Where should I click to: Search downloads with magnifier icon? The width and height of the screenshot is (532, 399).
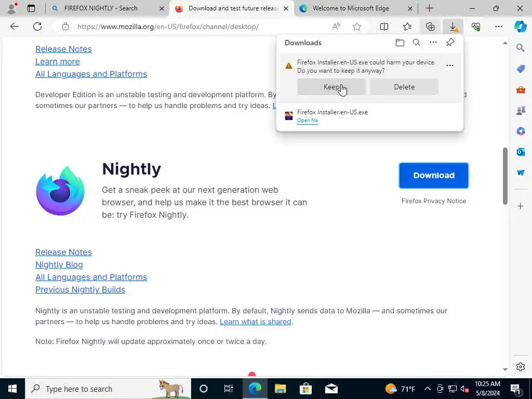(x=417, y=43)
